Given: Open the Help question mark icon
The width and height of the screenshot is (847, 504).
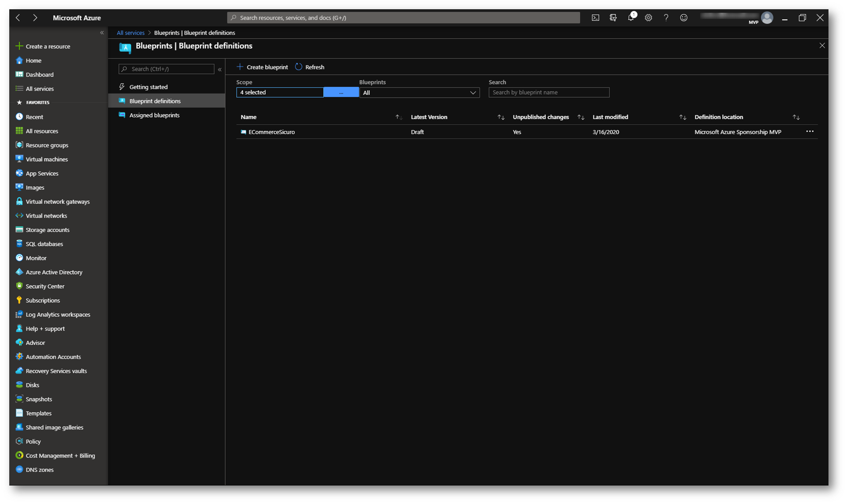Looking at the screenshot, I should (666, 18).
